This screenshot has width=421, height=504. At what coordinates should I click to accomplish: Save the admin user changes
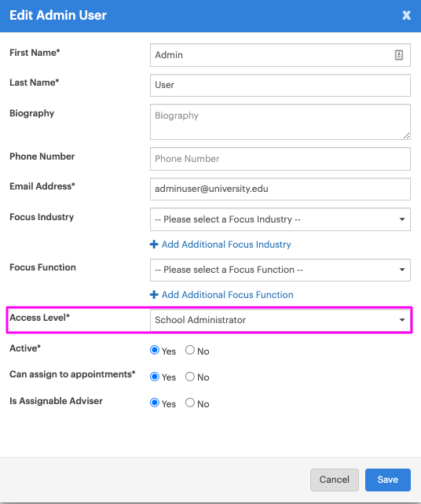(387, 480)
